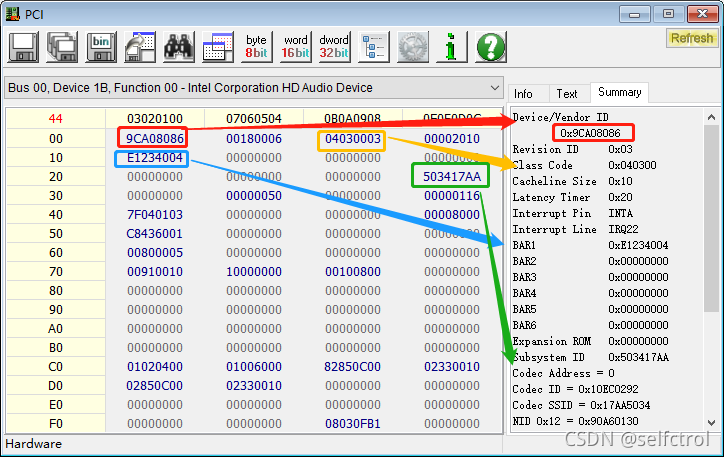724x457 pixels.
Task: Select register cell 00800005
Action: [x=155, y=253]
